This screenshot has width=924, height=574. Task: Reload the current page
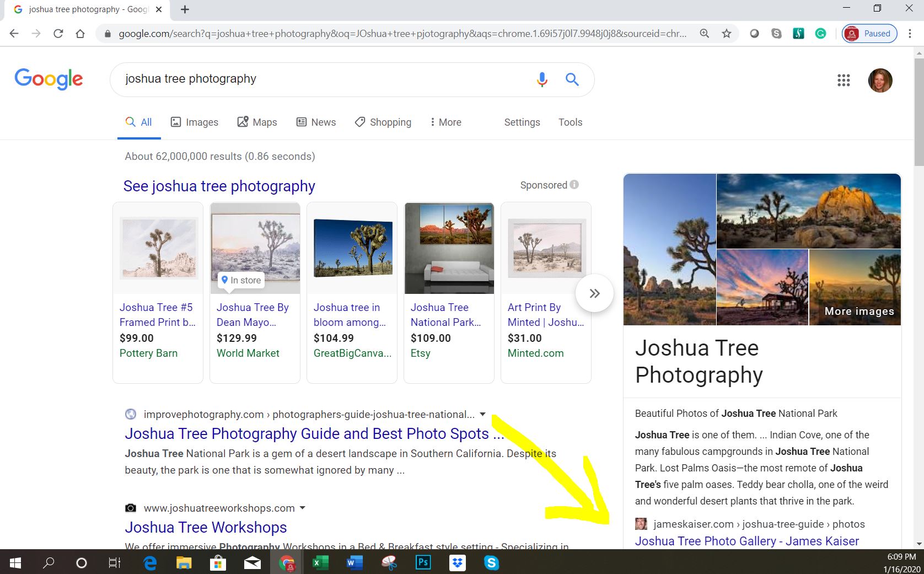(58, 34)
